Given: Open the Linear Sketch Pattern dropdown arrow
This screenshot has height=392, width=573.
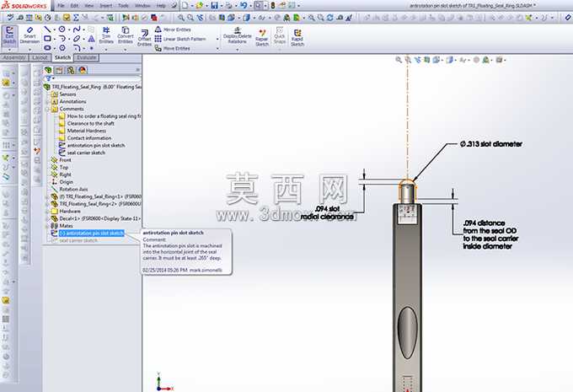Looking at the screenshot, I should pos(217,39).
